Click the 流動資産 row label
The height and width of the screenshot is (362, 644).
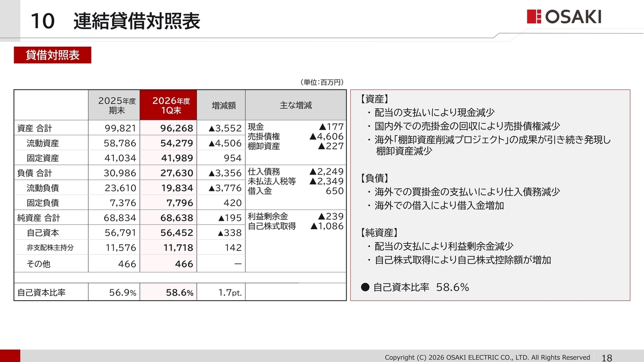(x=43, y=143)
